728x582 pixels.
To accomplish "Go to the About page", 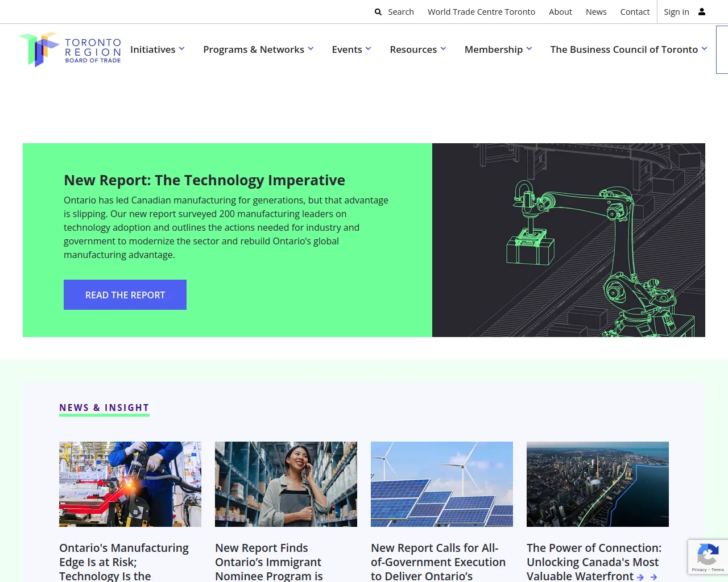I will pyautogui.click(x=560, y=12).
